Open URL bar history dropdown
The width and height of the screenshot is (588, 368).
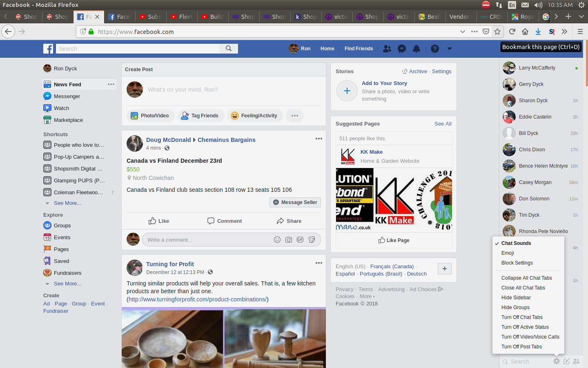click(x=462, y=31)
